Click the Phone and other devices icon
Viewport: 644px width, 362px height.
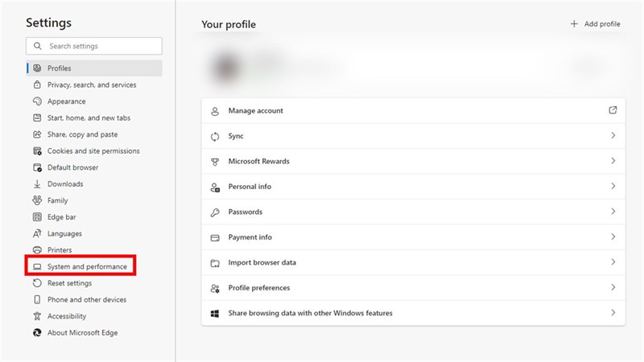tap(37, 299)
